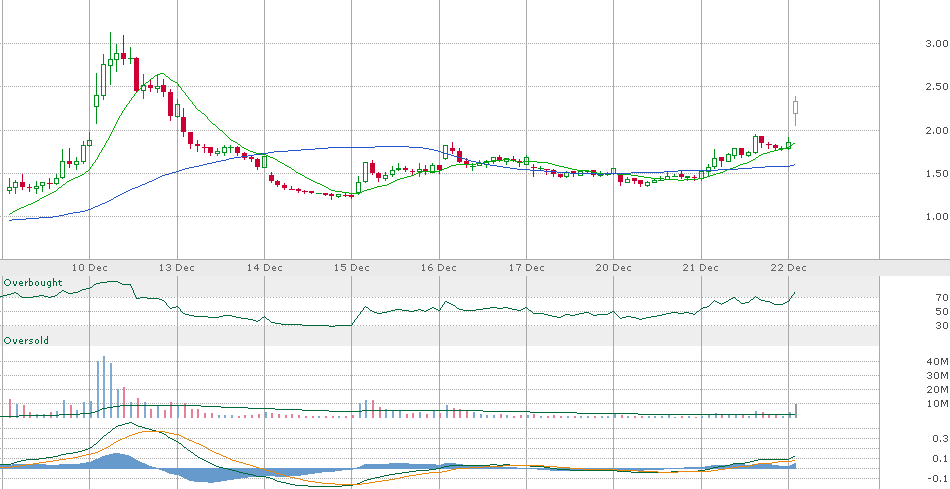Click the 20 Dec date label

coord(614,268)
